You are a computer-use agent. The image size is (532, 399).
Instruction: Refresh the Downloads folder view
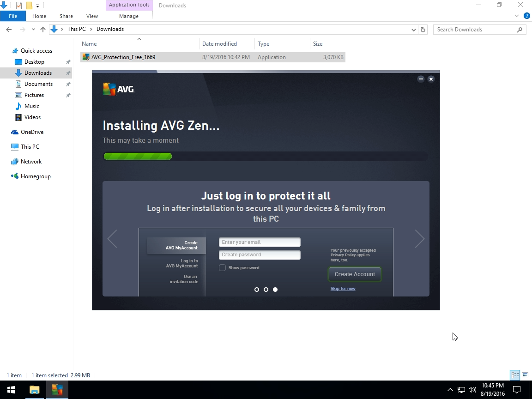(423, 30)
